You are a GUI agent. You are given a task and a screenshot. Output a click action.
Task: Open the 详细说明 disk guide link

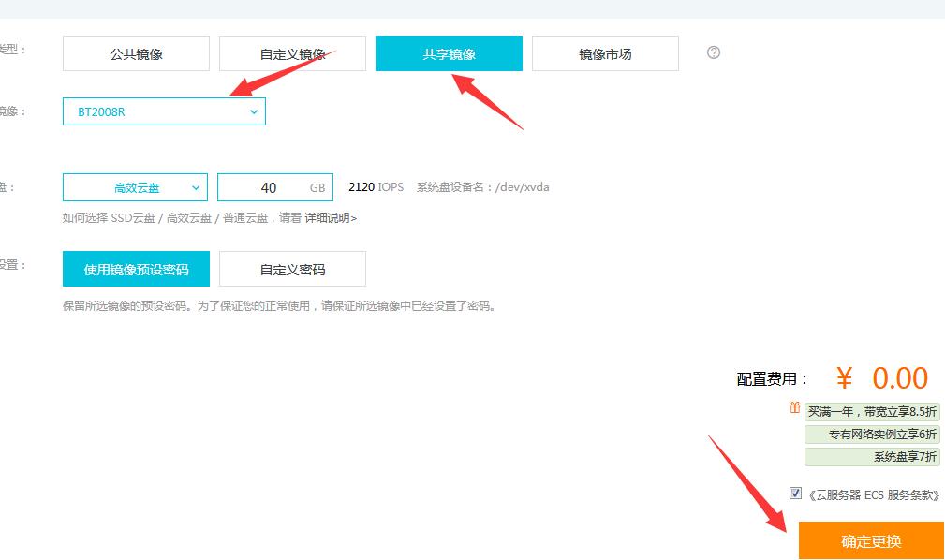[x=331, y=218]
